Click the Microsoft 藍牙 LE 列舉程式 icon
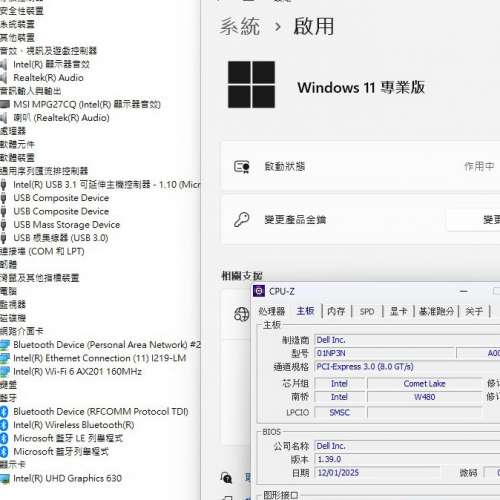The width and height of the screenshot is (500, 500). [4, 438]
